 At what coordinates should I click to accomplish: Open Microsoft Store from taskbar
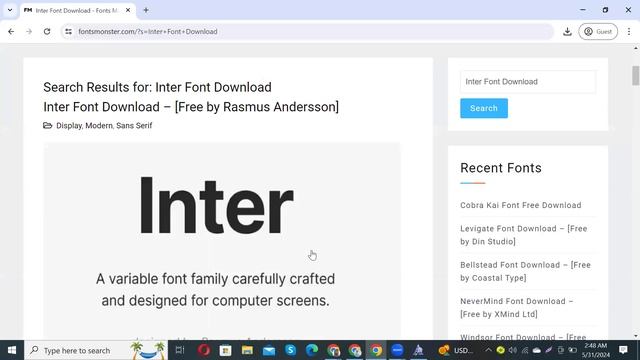[x=225, y=350]
